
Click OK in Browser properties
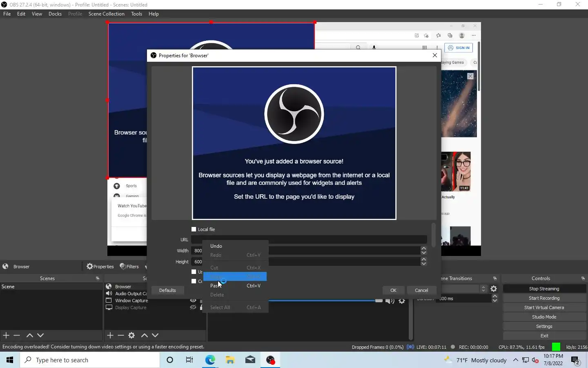pyautogui.click(x=393, y=290)
